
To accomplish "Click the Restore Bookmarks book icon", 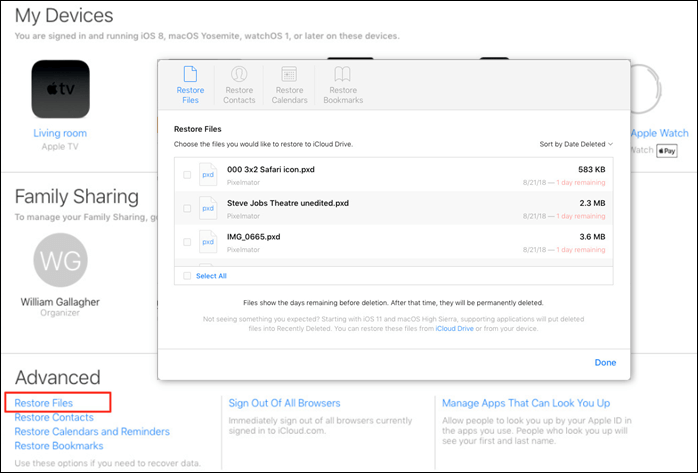I will (343, 74).
